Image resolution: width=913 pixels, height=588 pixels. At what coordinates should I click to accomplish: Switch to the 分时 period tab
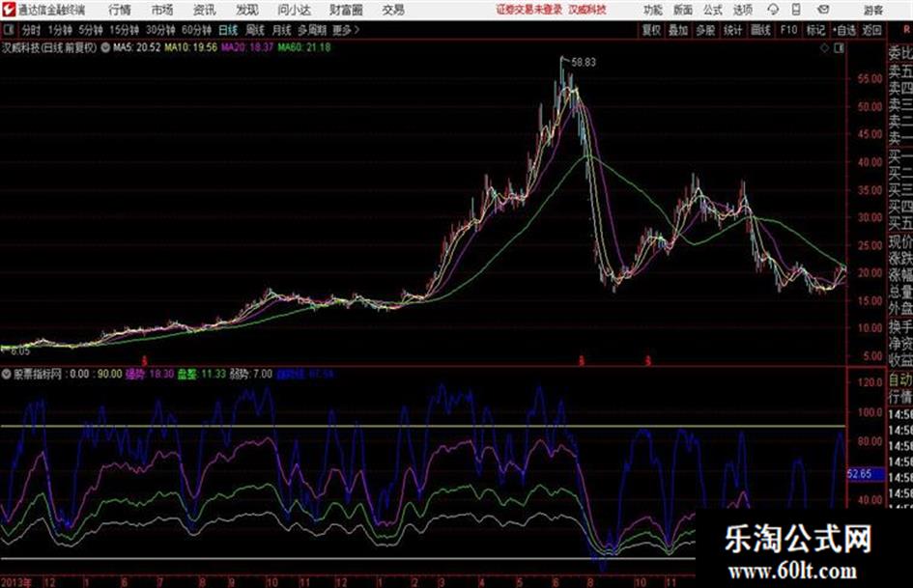(x=32, y=30)
